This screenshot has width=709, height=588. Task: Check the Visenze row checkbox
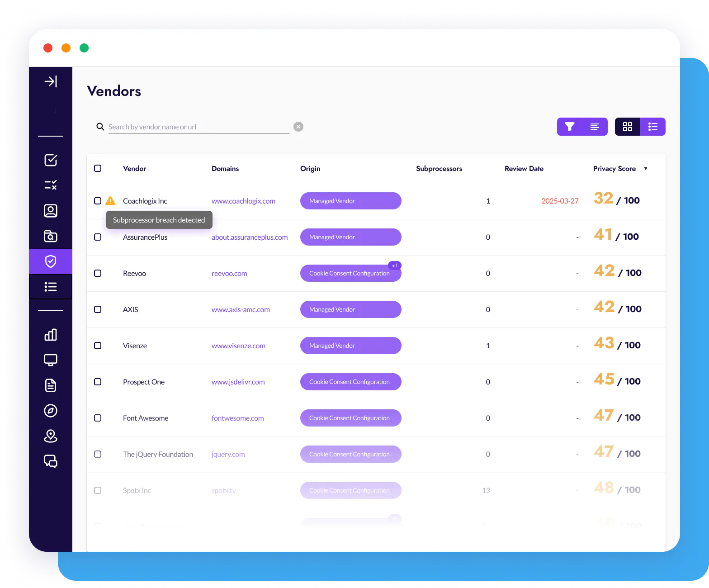[98, 346]
